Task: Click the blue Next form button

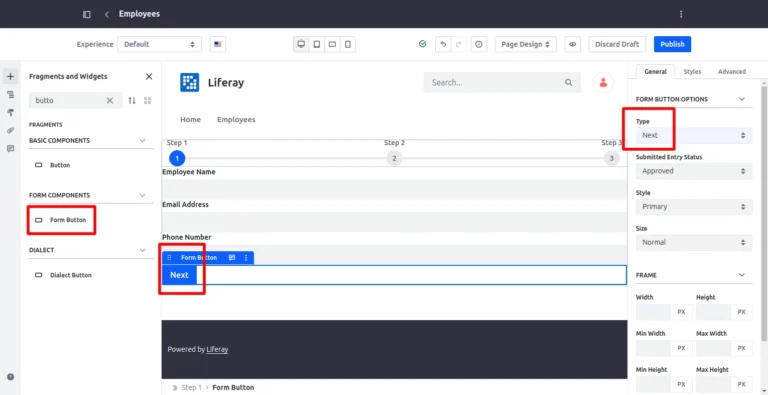Action: coord(179,275)
